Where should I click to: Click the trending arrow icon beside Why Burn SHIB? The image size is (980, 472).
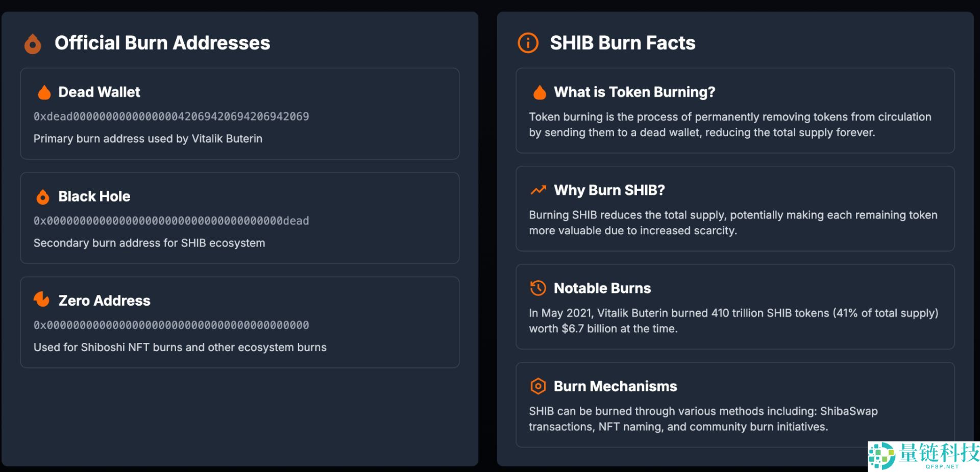538,190
